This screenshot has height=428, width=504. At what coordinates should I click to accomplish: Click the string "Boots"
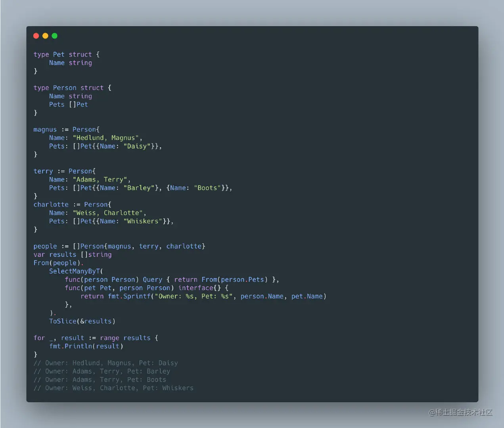[207, 187]
